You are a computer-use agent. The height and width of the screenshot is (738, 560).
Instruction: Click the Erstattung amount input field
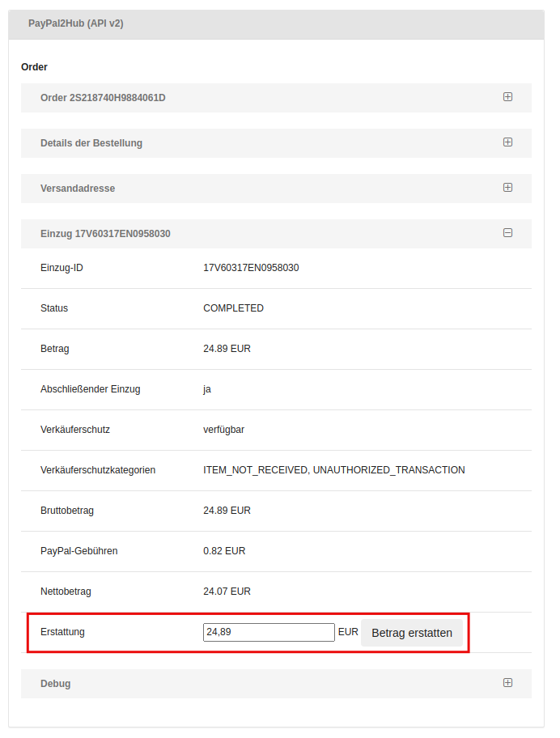tap(269, 632)
